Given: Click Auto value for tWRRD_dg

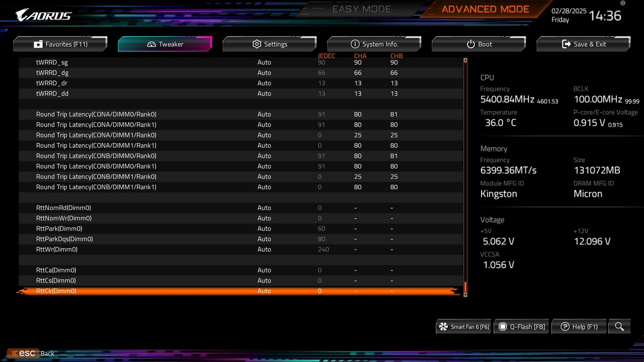Looking at the screenshot, I should [x=264, y=73].
